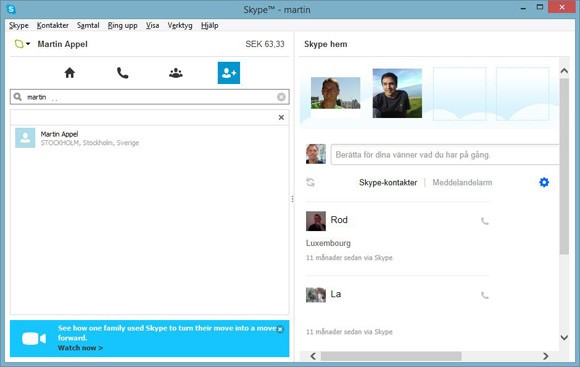The height and width of the screenshot is (367, 580).
Task: Switch to the Meddelandelarm tab
Action: click(x=462, y=182)
